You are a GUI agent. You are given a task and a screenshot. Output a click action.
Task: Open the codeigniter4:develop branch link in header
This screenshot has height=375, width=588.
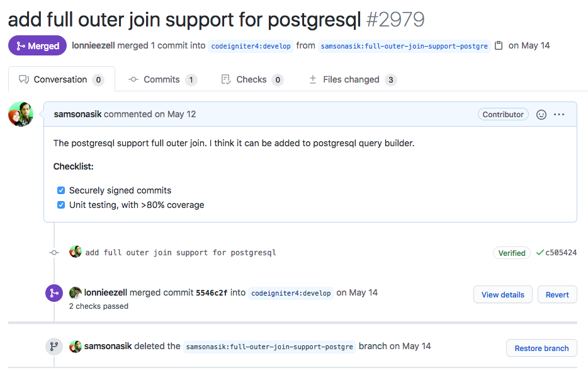tap(251, 46)
